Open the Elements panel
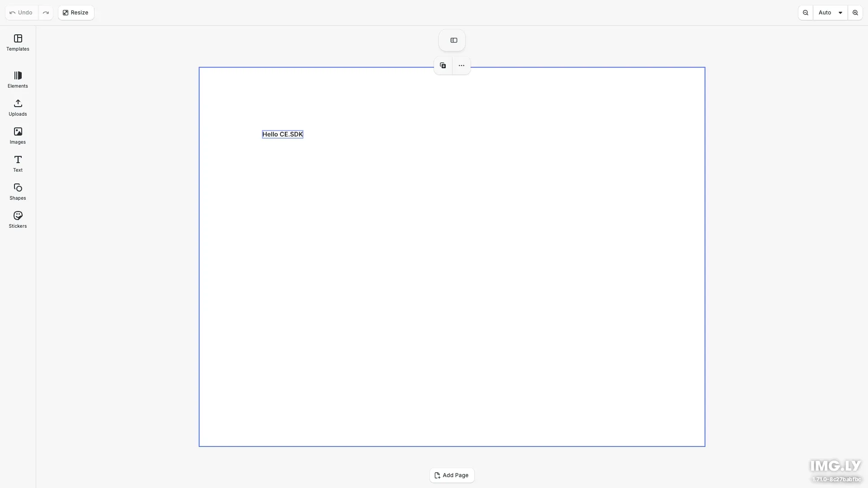868x488 pixels. click(17, 80)
